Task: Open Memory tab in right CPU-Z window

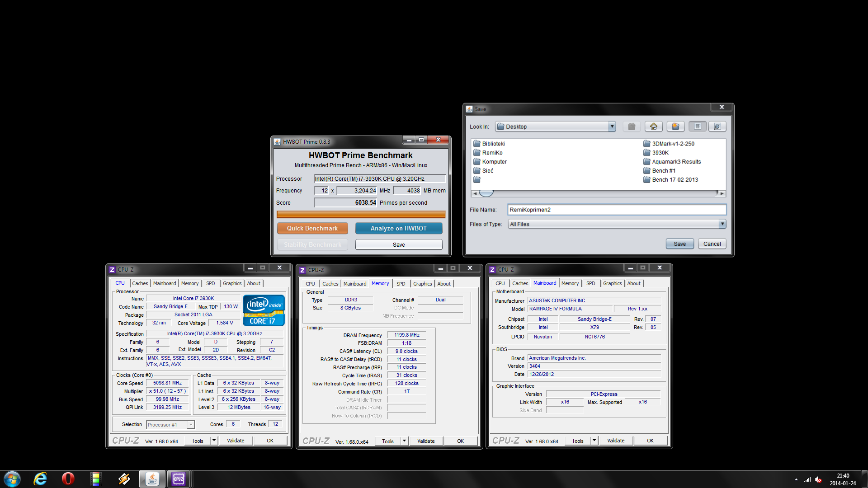Action: pyautogui.click(x=570, y=283)
